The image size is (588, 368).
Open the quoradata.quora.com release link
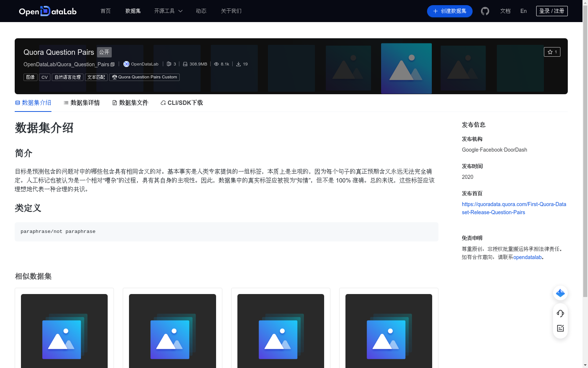514,208
